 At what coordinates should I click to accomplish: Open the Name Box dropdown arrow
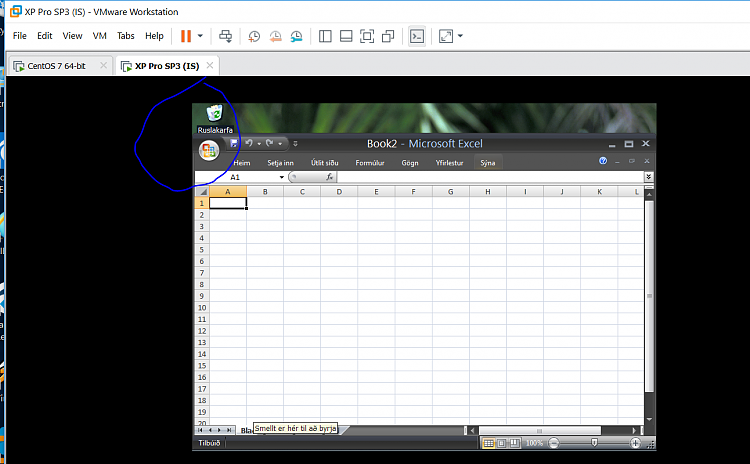coord(281,177)
